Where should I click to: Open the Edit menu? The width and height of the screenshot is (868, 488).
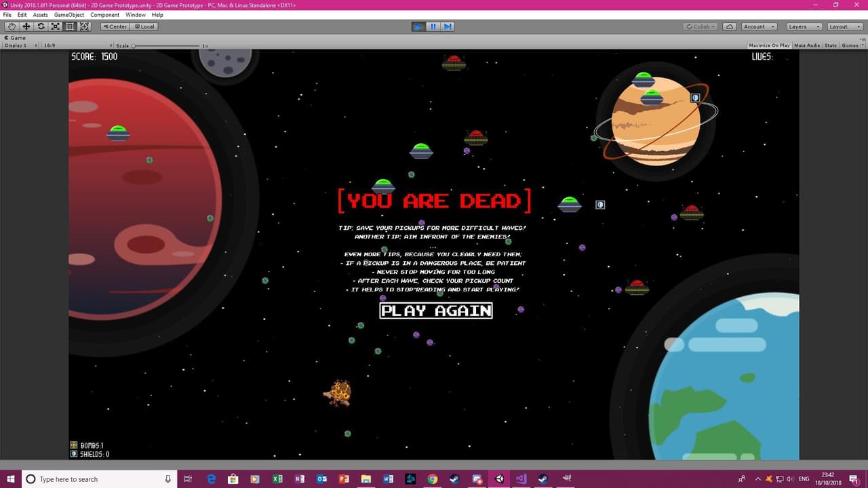pyautogui.click(x=22, y=15)
